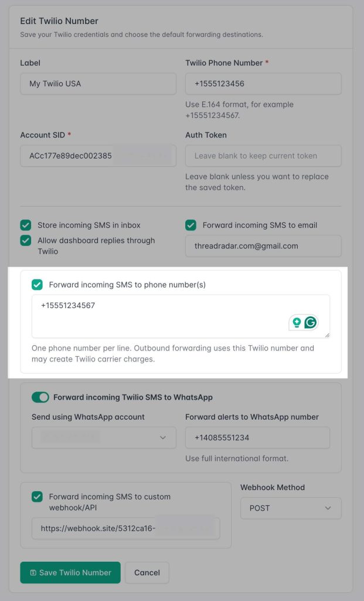
Task: Click the Save Twilio Number button
Action: point(70,573)
